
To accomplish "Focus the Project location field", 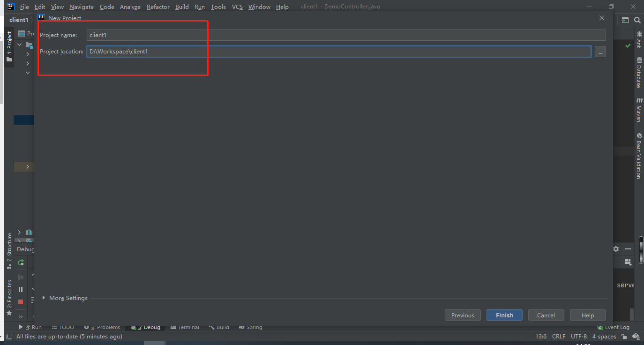I will coord(338,52).
